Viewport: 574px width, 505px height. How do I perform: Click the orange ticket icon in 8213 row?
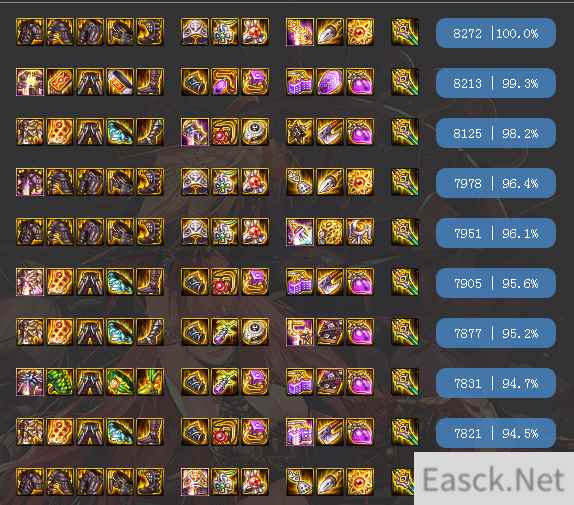pyautogui.click(x=60, y=82)
